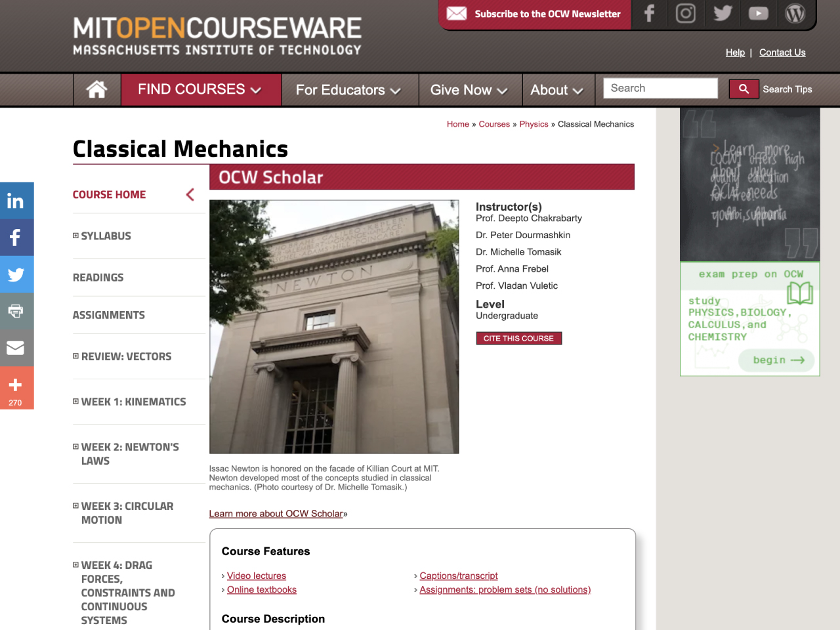Open Learn more about OCW Scholar
This screenshot has height=630, width=840.
(276, 514)
